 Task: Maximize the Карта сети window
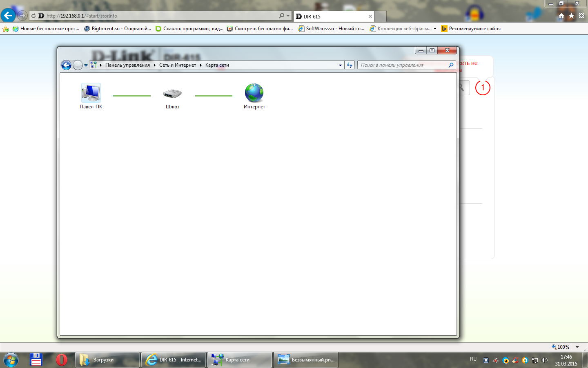point(432,50)
